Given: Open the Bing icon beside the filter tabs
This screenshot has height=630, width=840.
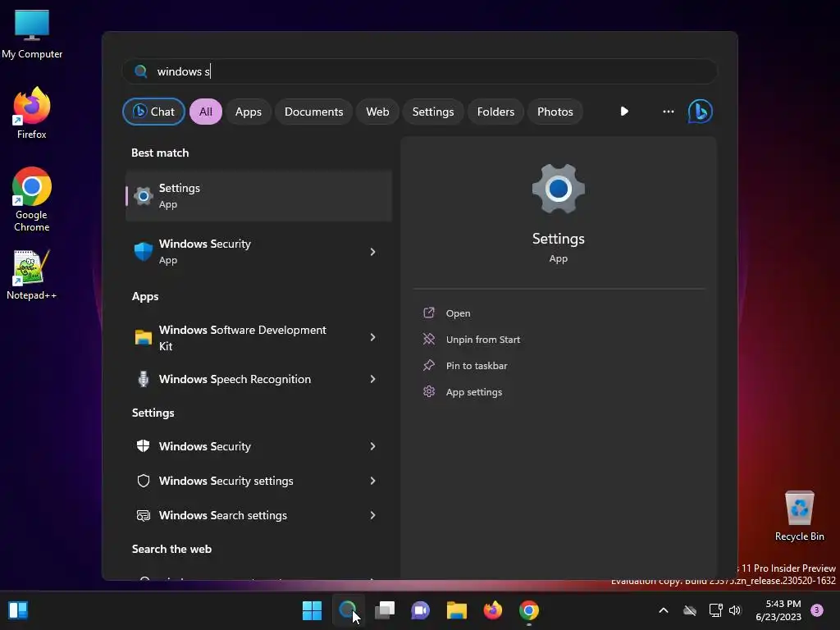Looking at the screenshot, I should (x=700, y=112).
